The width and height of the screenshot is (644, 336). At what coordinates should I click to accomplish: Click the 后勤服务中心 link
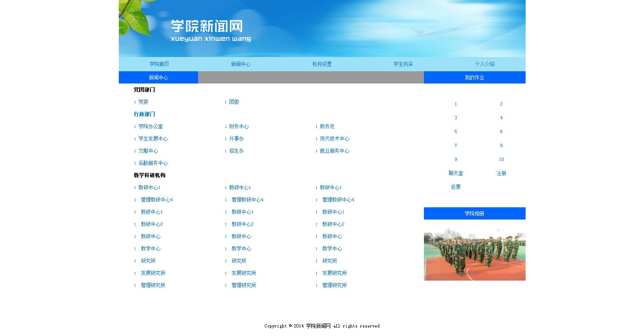click(x=153, y=163)
